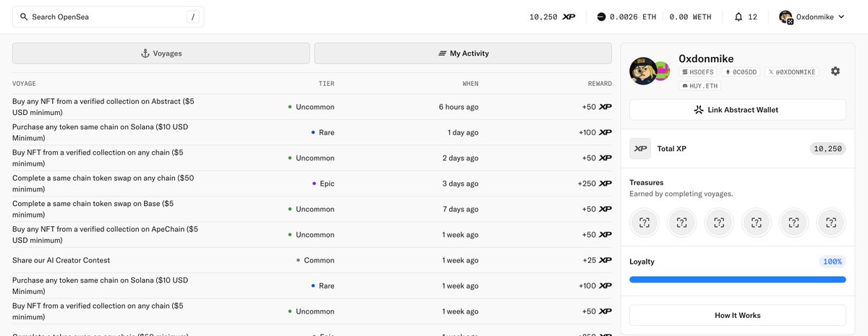Open profile settings gear icon
Screen dimensions: 868x336
click(x=835, y=71)
